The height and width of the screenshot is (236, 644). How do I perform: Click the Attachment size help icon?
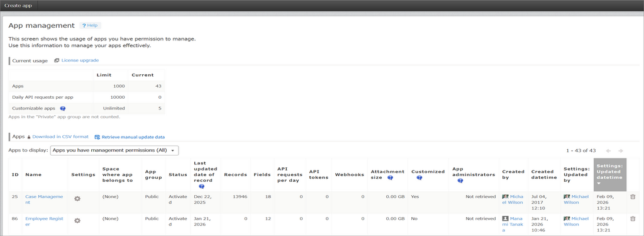click(x=390, y=177)
